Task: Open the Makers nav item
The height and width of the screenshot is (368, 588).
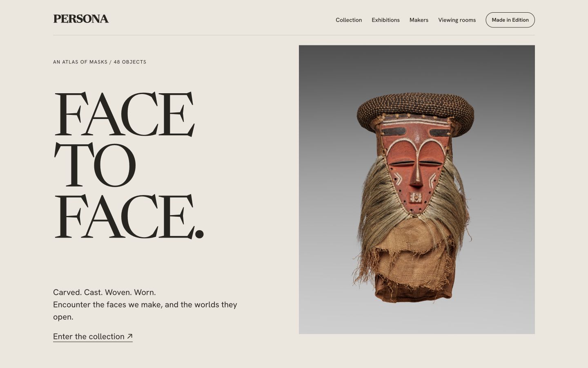Action: coord(419,20)
